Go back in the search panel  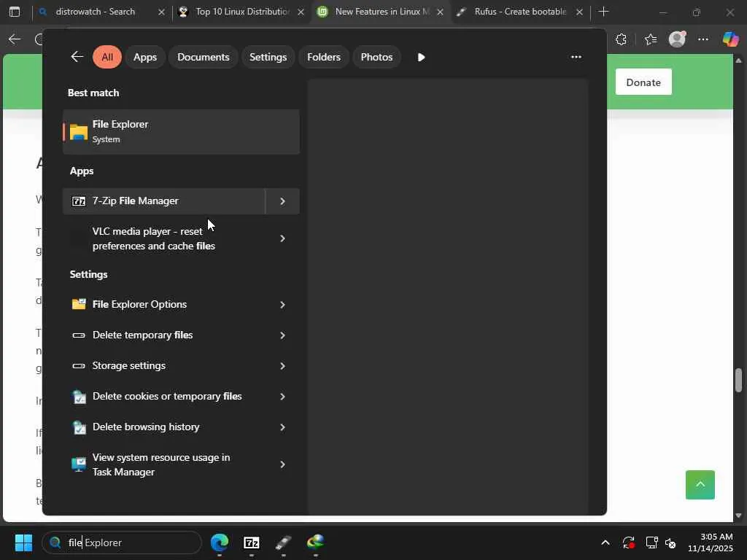coord(77,57)
